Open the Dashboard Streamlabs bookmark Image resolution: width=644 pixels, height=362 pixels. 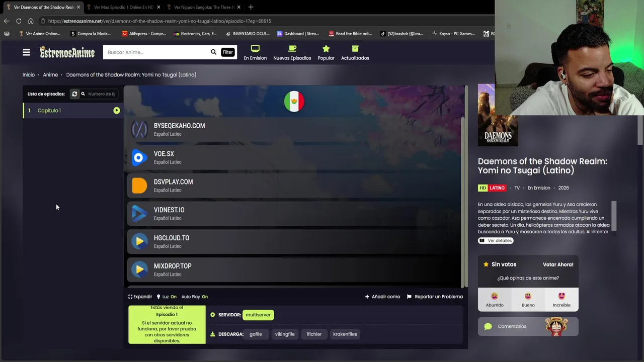[298, 34]
